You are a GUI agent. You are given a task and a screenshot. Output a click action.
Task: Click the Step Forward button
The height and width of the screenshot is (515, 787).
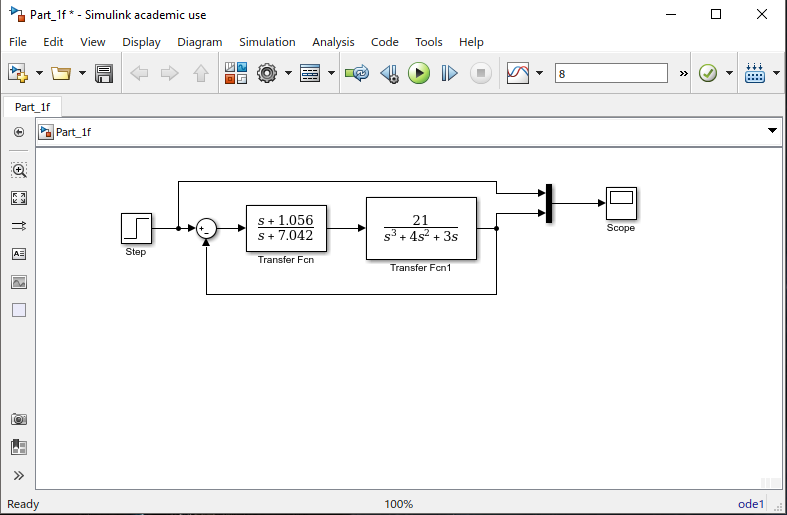pyautogui.click(x=449, y=73)
